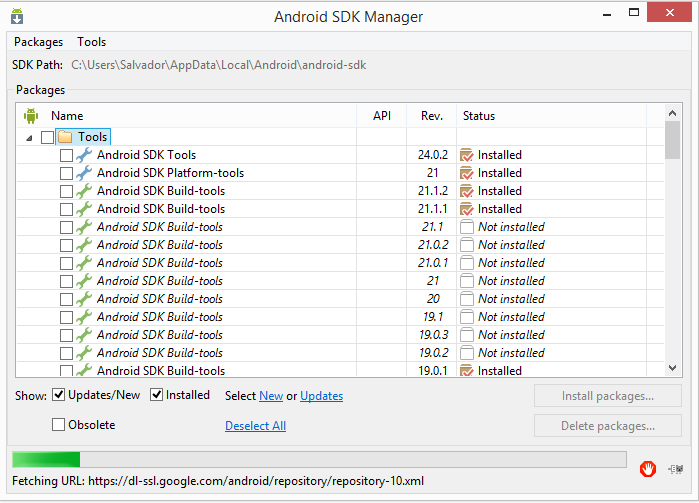The image size is (699, 503).
Task: Click the wrench icon for Build-tools 21.1.1
Action: 84,209
